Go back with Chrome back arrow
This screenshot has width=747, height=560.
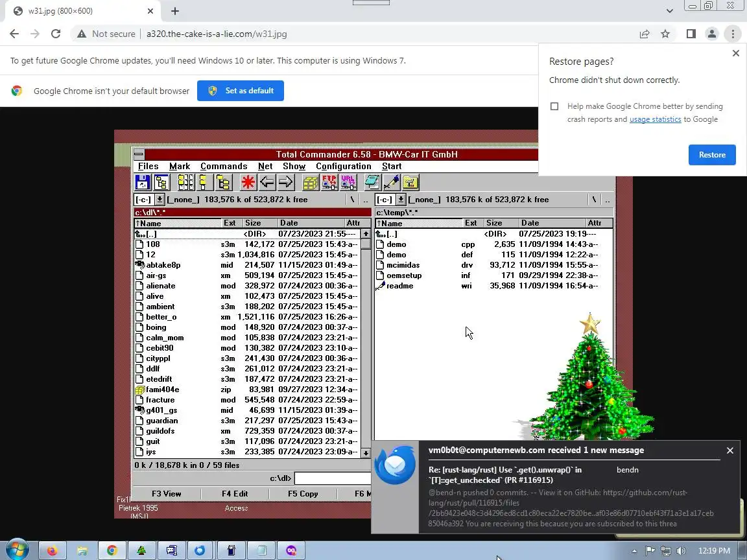14,34
